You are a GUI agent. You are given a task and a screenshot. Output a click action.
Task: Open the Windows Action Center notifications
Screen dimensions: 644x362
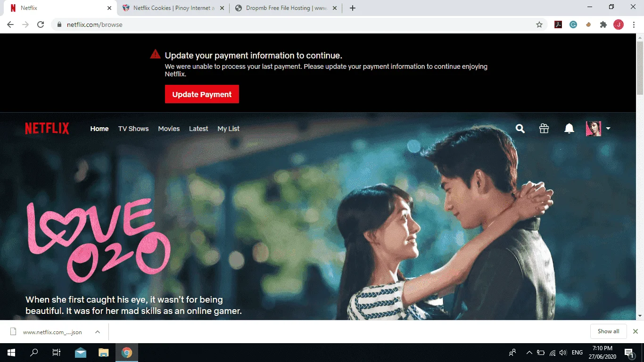point(629,353)
